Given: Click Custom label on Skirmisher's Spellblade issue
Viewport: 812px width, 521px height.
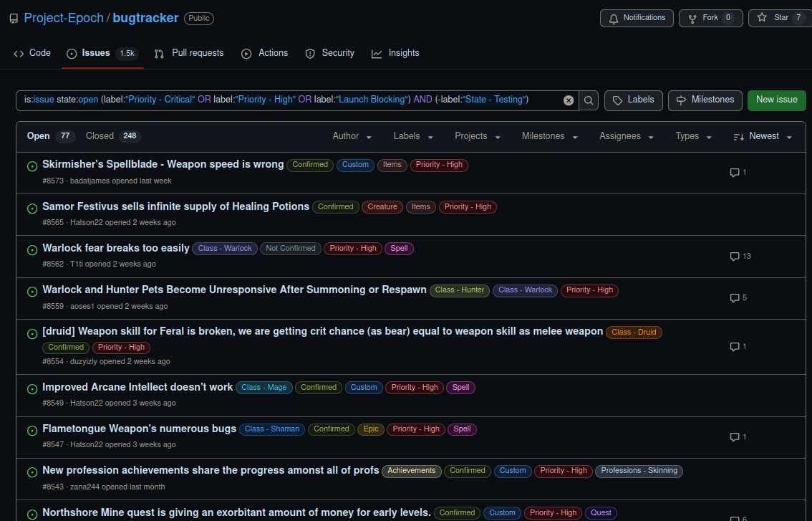Looking at the screenshot, I should (355, 165).
